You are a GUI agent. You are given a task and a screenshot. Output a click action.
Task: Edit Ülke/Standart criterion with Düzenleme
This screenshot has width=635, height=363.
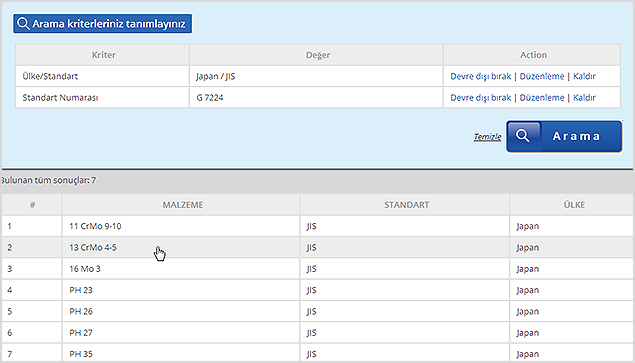pyautogui.click(x=541, y=76)
